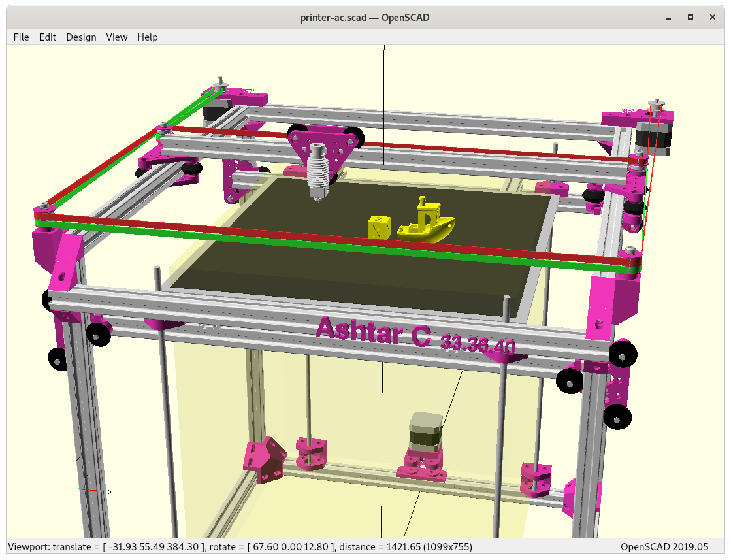Maximize the OpenSCAD window
Viewport: 731px width, 560px height.
(690, 17)
